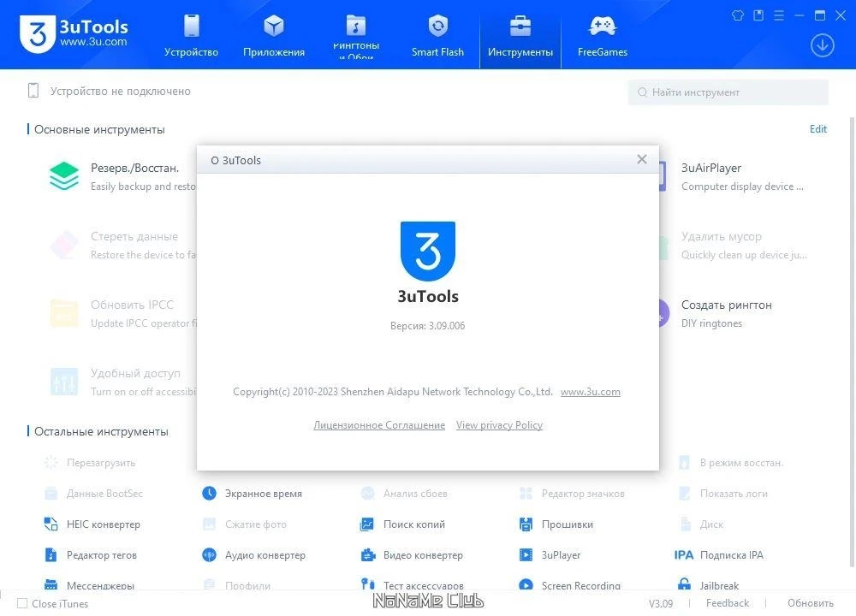Open the Данные BootSec icon
This screenshot has height=616, width=856.
point(51,494)
